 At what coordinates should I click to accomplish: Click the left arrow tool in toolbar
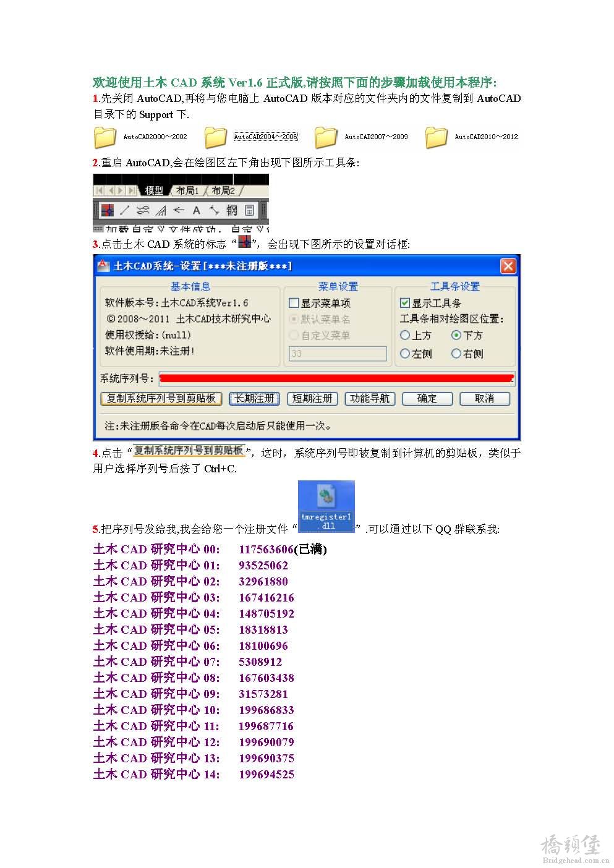click(179, 210)
